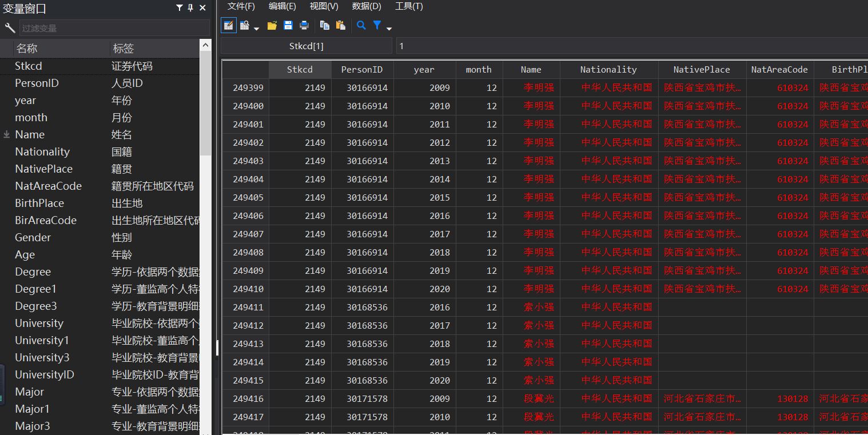
Task: Click the cell value box showing 1
Action: 632,46
